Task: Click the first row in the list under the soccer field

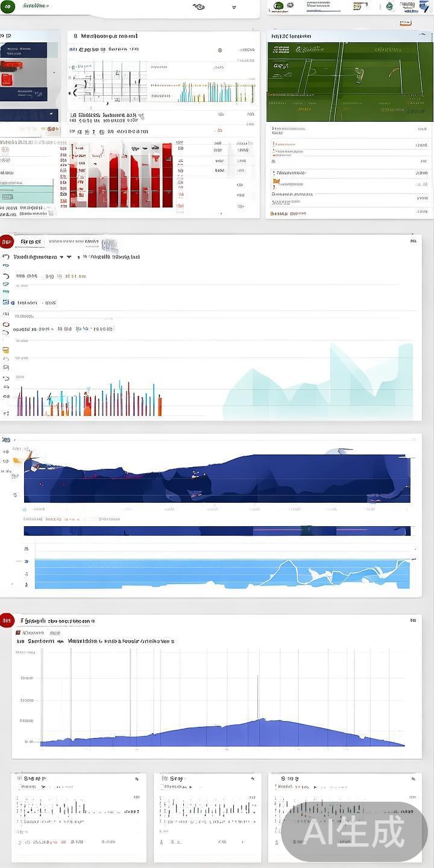Action: [x=350, y=129]
